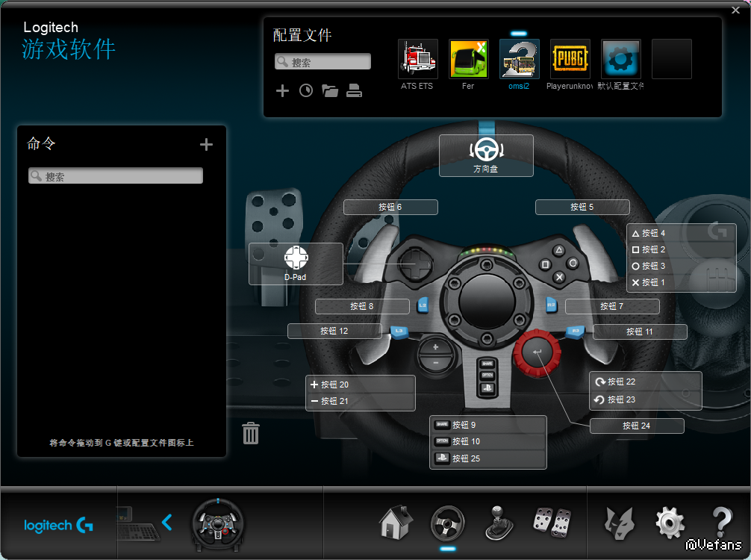Select the keyboard device thumbnail
Viewport: 751px width, 560px height.
click(x=137, y=523)
